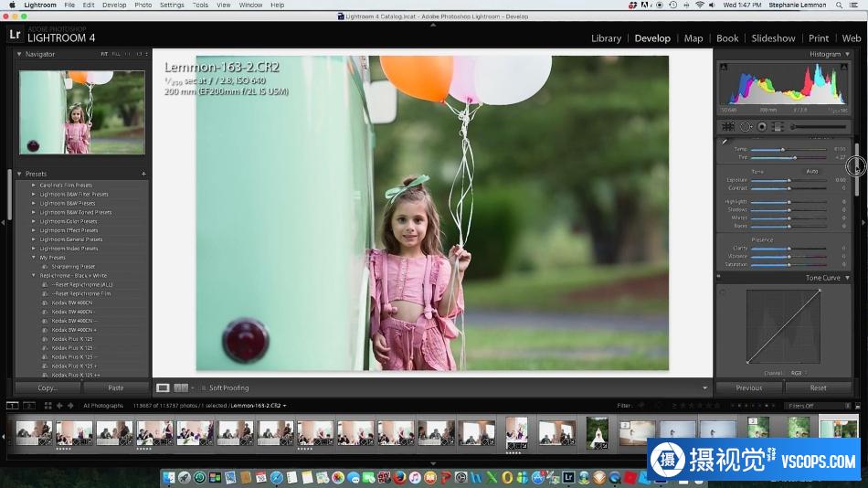
Task: Collapse My Presets folder
Action: [33, 258]
